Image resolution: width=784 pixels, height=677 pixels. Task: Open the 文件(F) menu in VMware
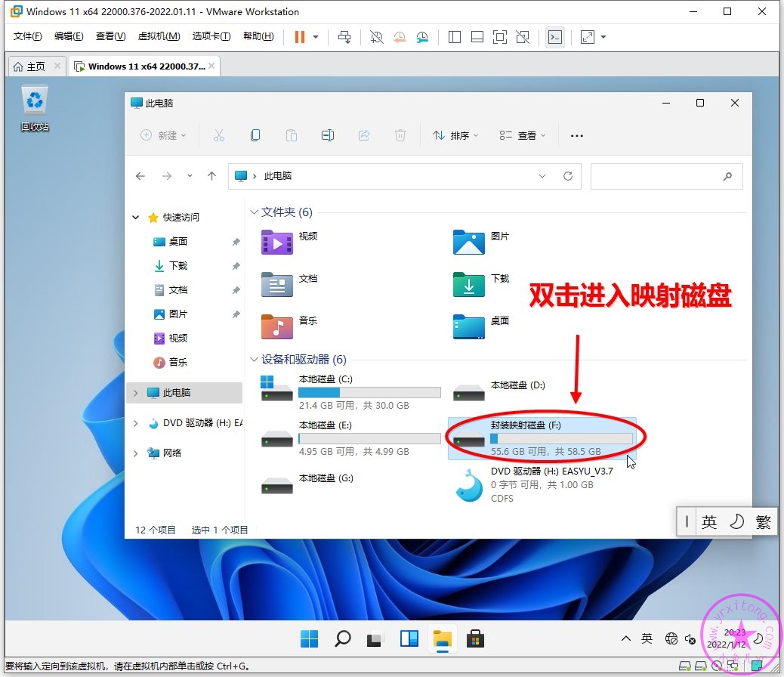(27, 36)
